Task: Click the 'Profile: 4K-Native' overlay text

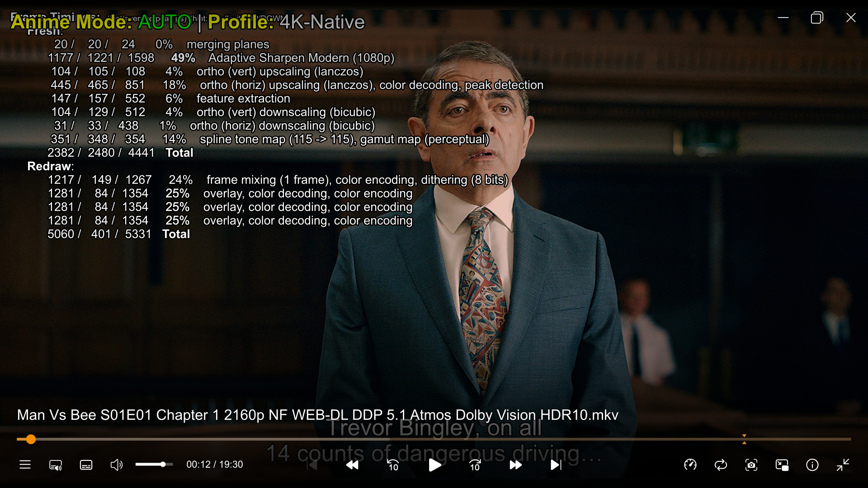Action: point(286,22)
